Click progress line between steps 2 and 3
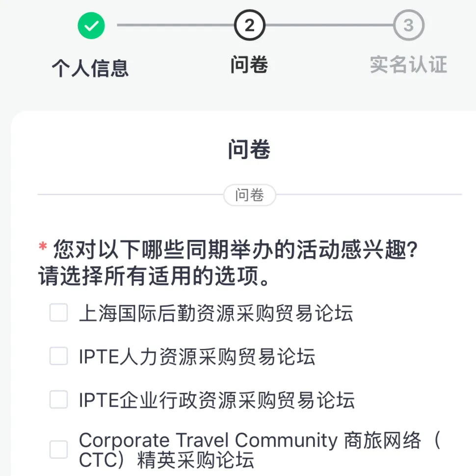The width and height of the screenshot is (476, 476). [329, 25]
